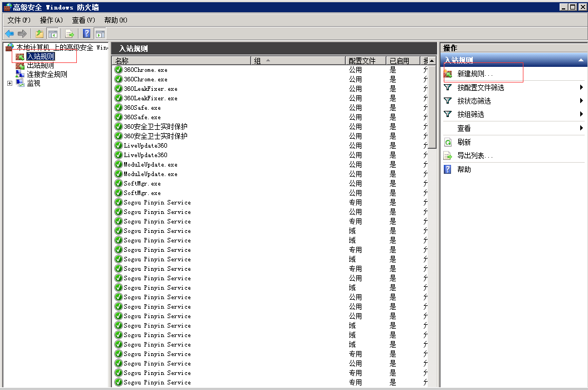The width and height of the screenshot is (588, 390).
Task: Click the Back arrow toolbar icon
Action: tap(9, 33)
